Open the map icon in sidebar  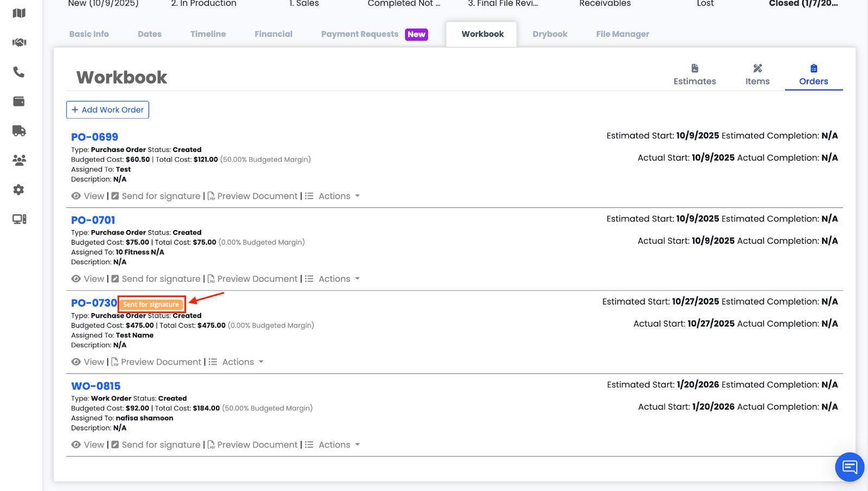pos(19,13)
